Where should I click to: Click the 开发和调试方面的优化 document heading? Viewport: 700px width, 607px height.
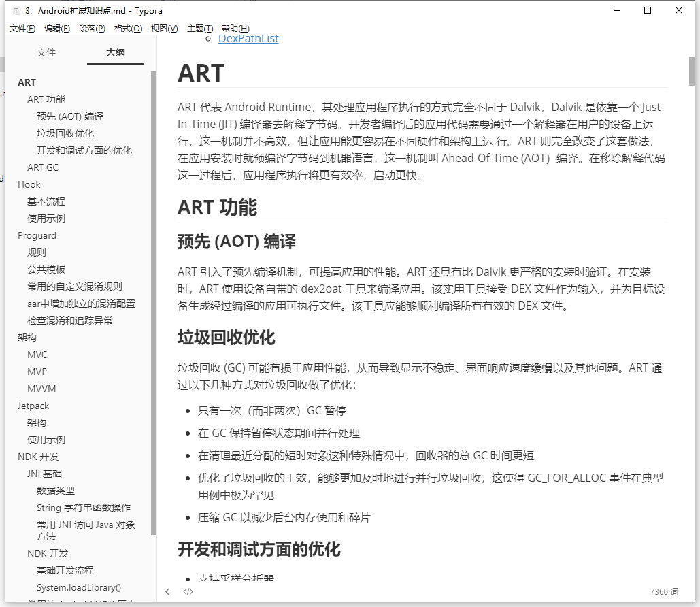(259, 549)
